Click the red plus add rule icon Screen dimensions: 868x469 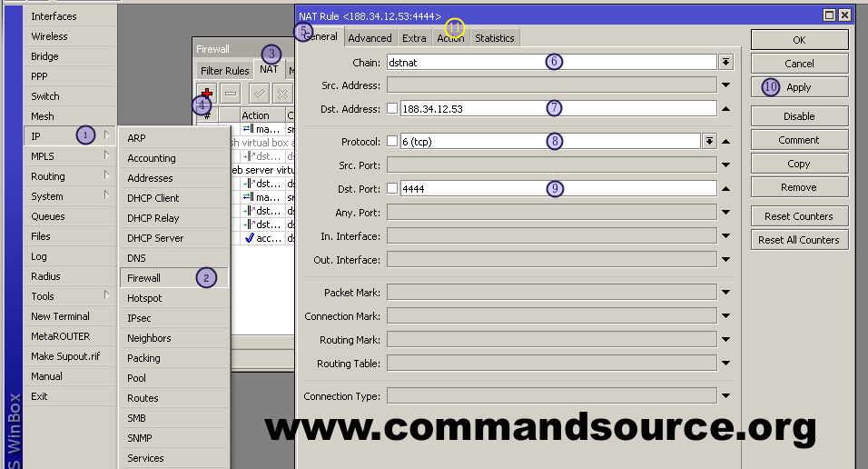[x=207, y=94]
